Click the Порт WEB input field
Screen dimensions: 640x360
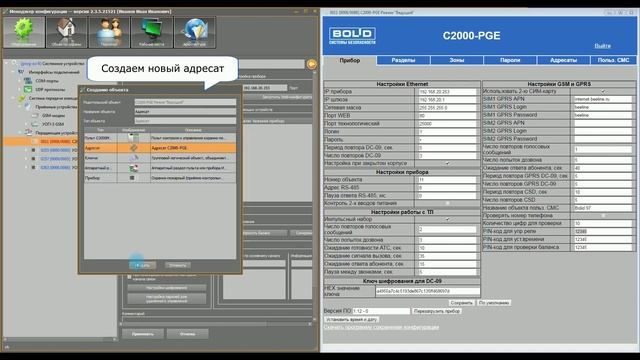pyautogui.click(x=447, y=116)
